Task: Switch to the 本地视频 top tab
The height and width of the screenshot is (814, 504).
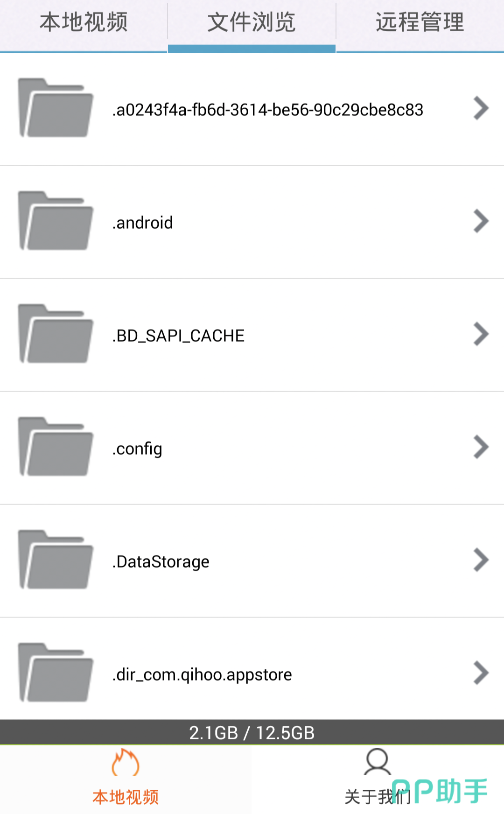Action: click(x=84, y=22)
